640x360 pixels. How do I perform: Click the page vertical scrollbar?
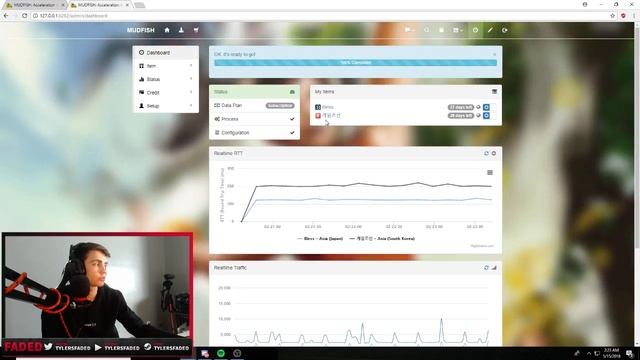point(637,184)
